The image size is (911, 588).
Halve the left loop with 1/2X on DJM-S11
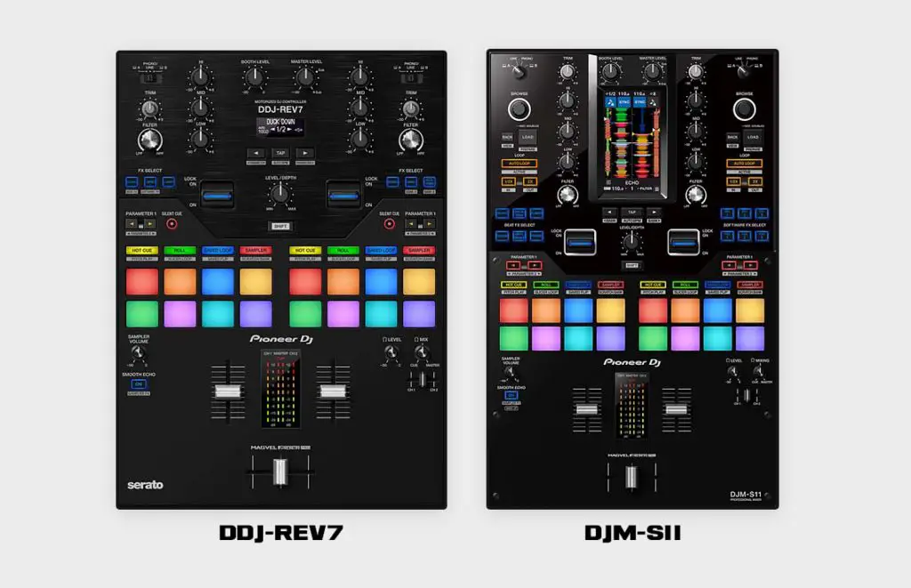(508, 181)
